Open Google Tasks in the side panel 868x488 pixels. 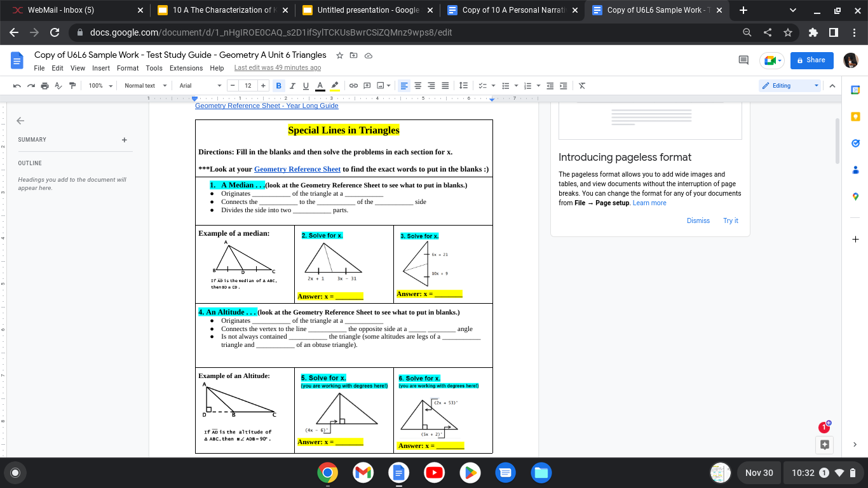coord(855,144)
